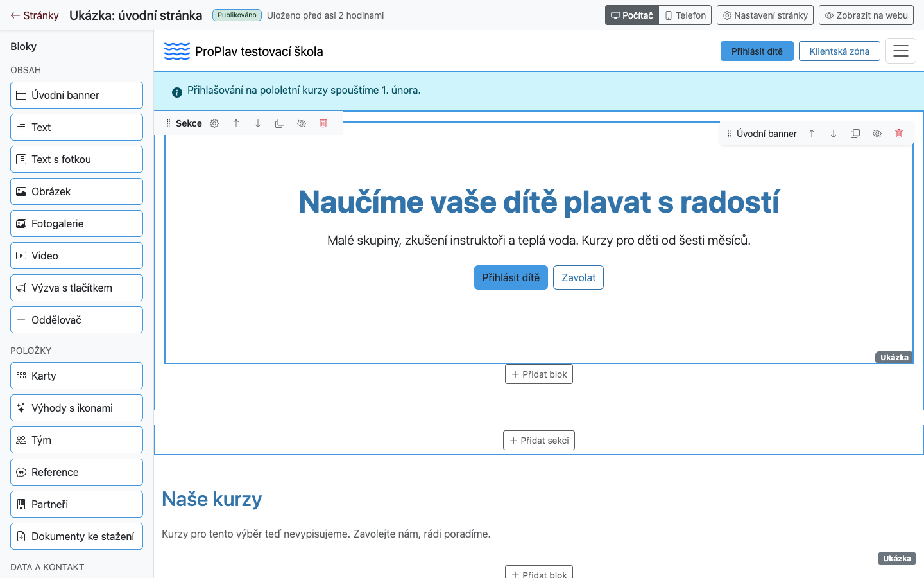Go back to Stránky
Image resolution: width=924 pixels, height=578 pixels.
coord(35,15)
